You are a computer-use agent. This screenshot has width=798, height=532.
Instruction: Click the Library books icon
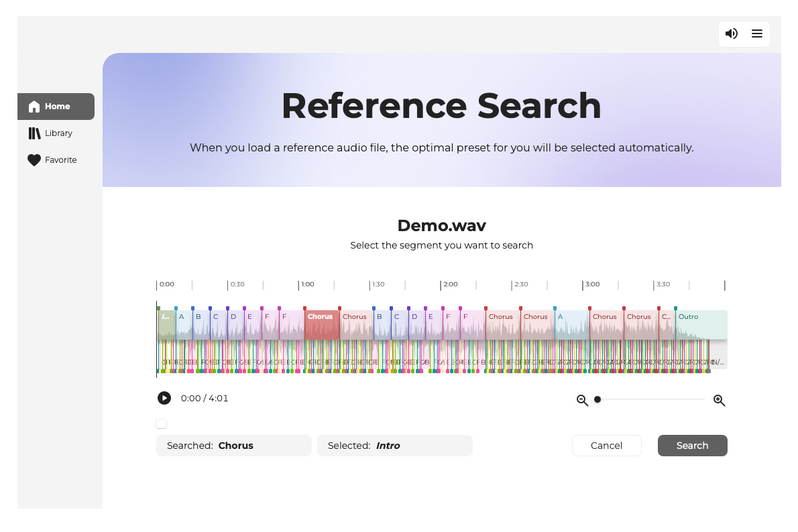[34, 133]
